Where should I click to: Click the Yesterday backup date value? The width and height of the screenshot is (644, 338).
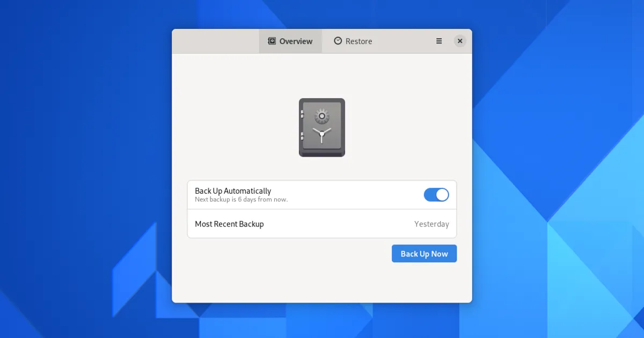tap(431, 224)
